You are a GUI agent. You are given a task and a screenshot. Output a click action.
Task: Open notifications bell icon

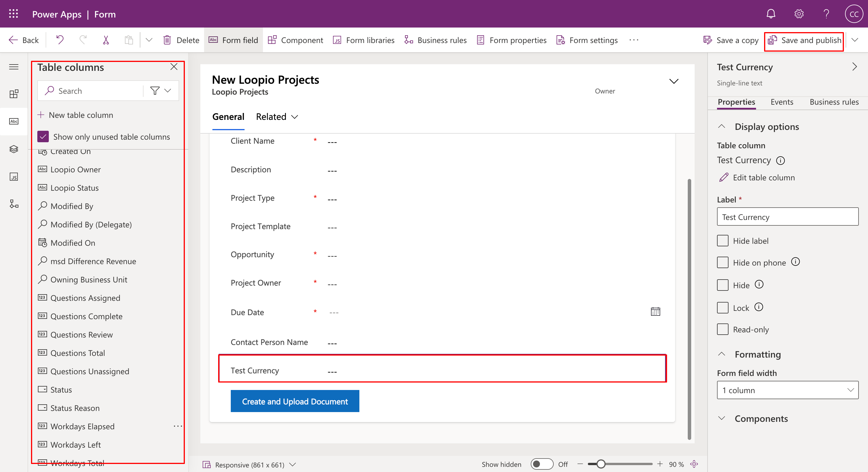pyautogui.click(x=771, y=14)
